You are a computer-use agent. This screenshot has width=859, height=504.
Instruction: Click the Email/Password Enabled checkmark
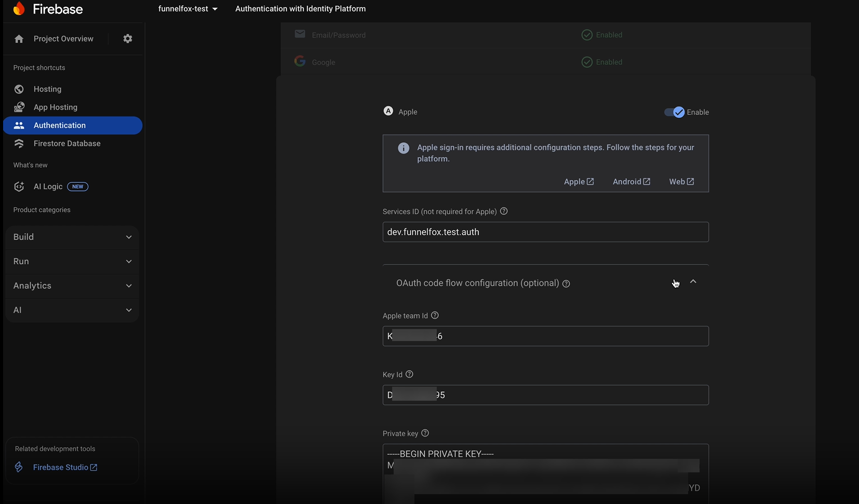pos(587,35)
